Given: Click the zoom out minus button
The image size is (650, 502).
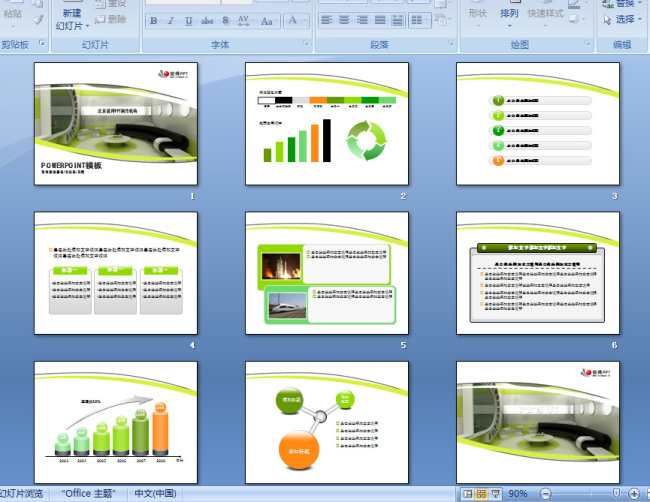Looking at the screenshot, I should point(544,494).
